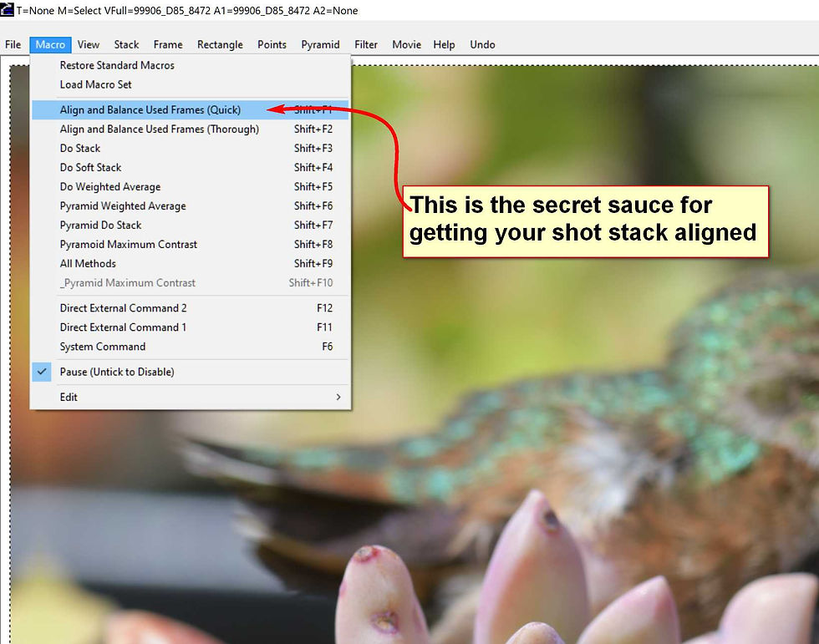Click the application icon in title bar
The image size is (819, 644).
(x=7, y=10)
